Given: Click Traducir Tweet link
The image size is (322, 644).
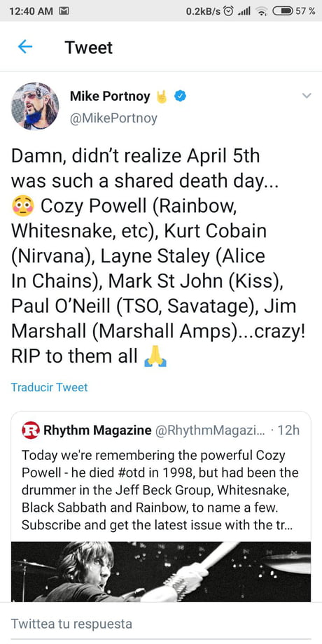Looking at the screenshot, I should (x=49, y=387).
